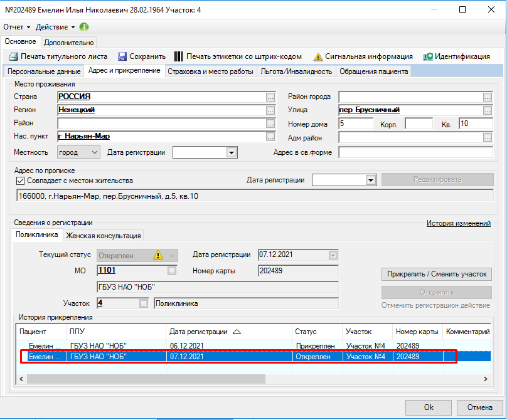Click green info icon beside Действие menu

83,28
